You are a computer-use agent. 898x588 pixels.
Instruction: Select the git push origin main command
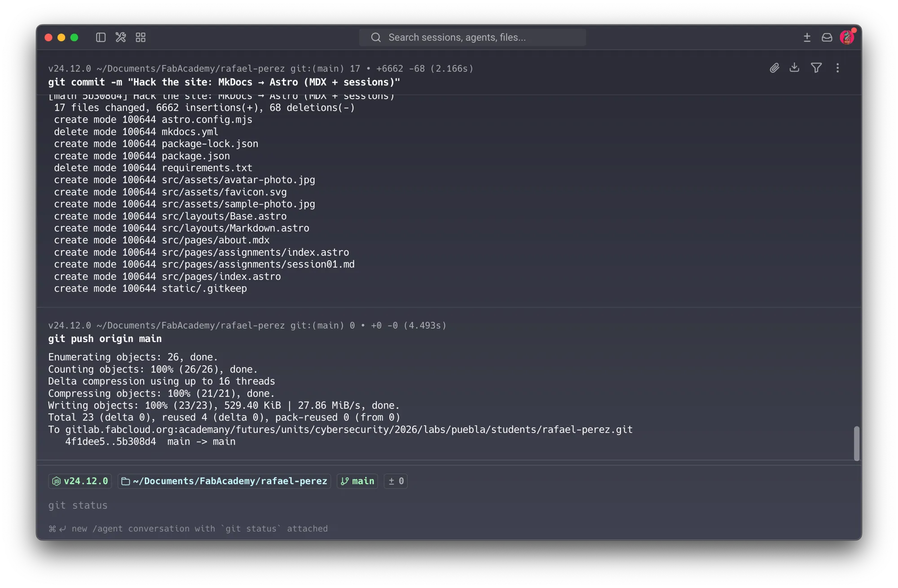105,339
